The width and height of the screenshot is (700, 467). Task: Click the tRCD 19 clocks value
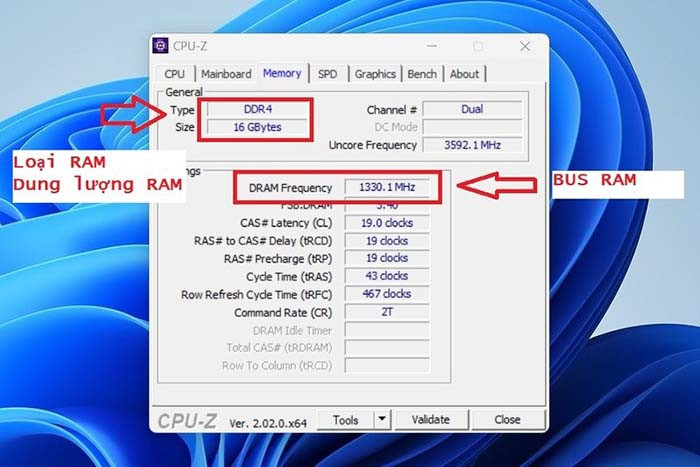pos(387,241)
